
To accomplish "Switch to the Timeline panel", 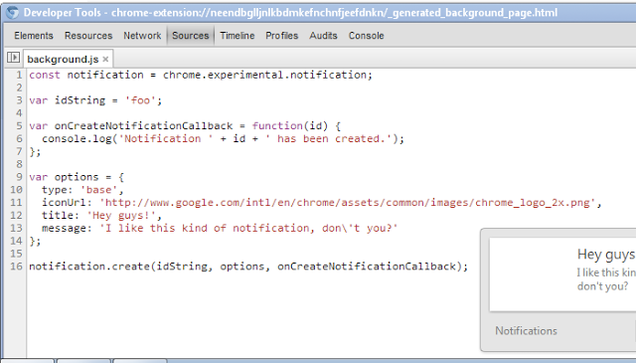I will pos(237,36).
